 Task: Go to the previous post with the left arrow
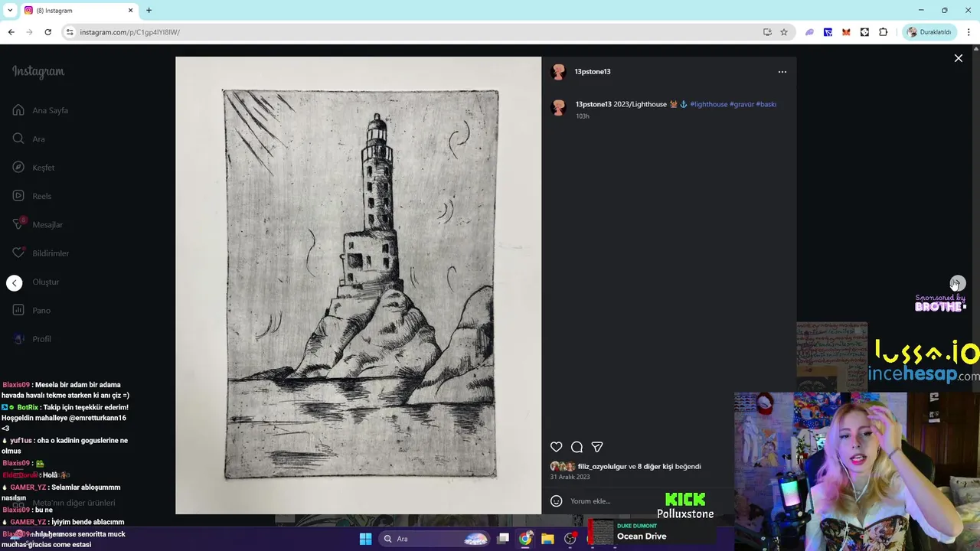(15, 283)
